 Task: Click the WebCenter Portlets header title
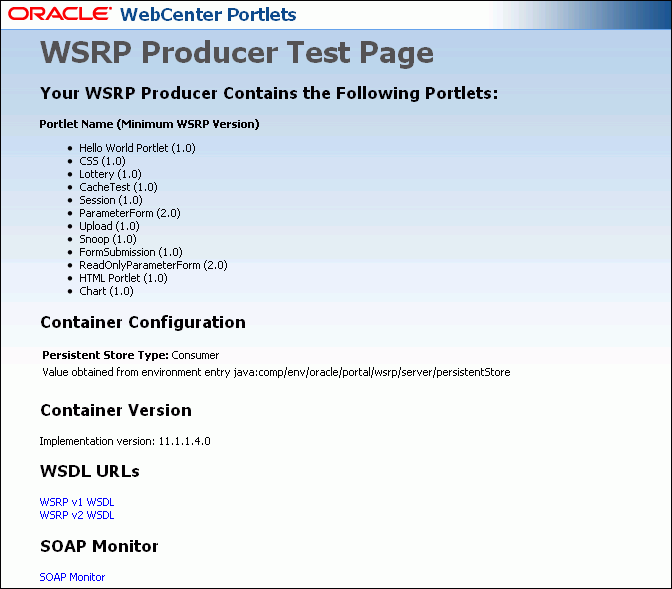tap(208, 15)
